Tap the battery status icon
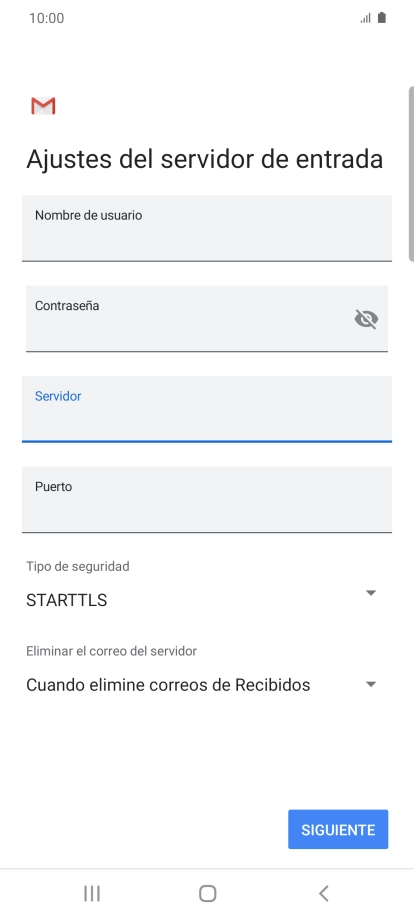414x920 pixels. [x=382, y=18]
